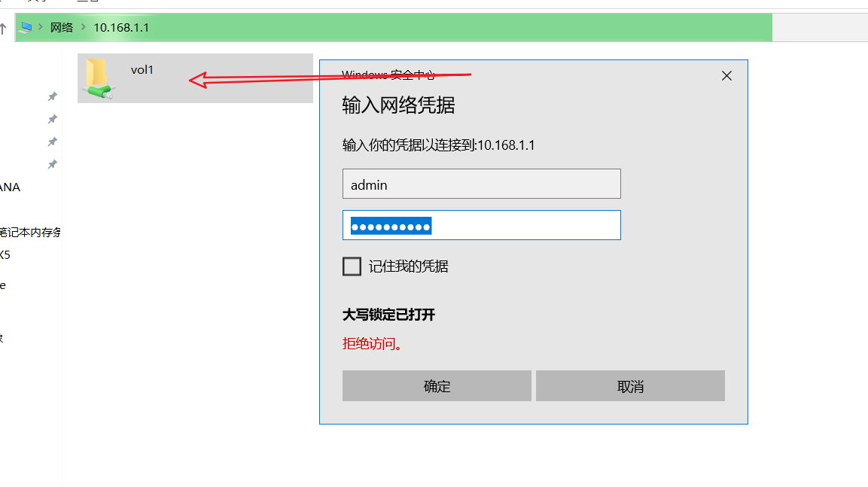Select the vol1 folder name label
This screenshot has height=487, width=868.
(142, 70)
